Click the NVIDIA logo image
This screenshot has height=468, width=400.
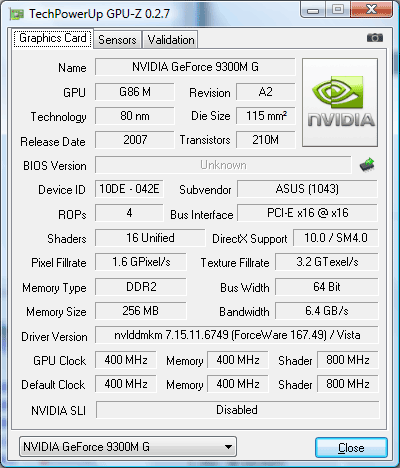pos(340,102)
